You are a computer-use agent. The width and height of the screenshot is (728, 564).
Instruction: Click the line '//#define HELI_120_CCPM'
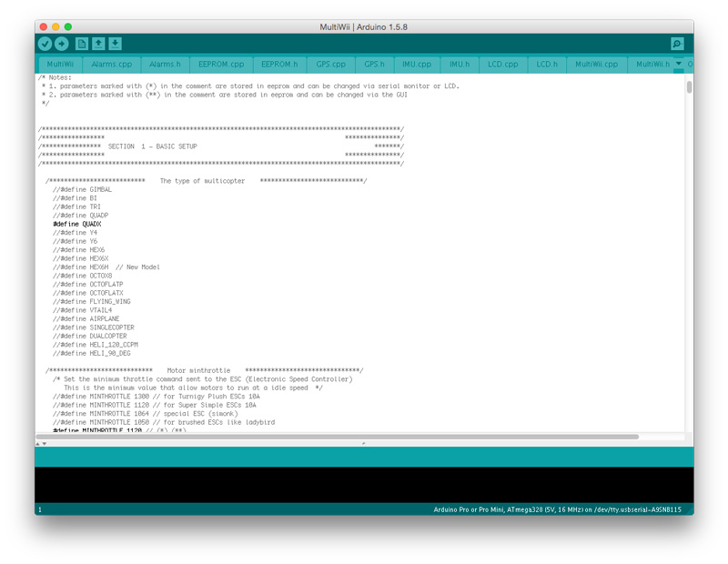pos(96,345)
